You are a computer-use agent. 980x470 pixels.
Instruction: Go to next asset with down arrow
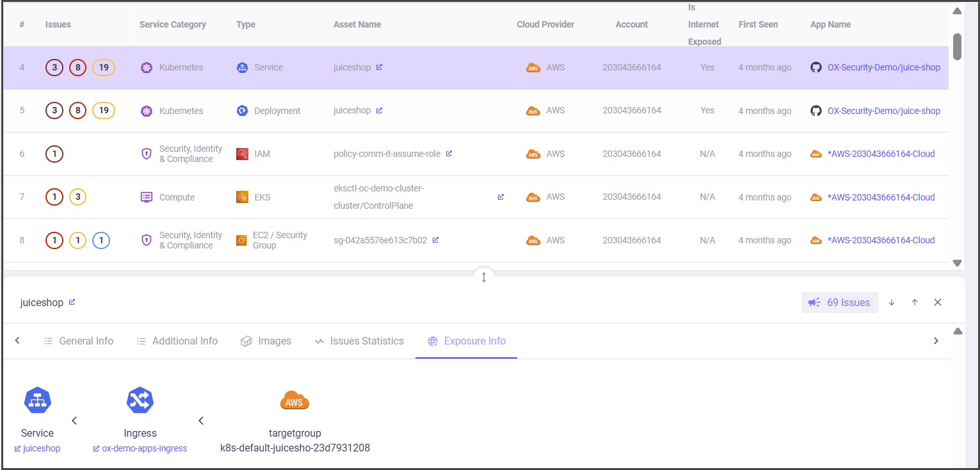point(892,302)
